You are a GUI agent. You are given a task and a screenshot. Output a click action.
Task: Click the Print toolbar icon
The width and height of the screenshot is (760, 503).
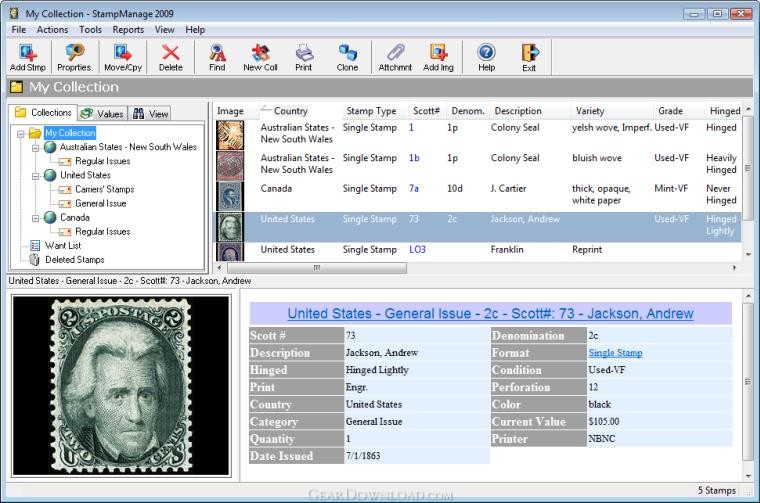tap(304, 57)
